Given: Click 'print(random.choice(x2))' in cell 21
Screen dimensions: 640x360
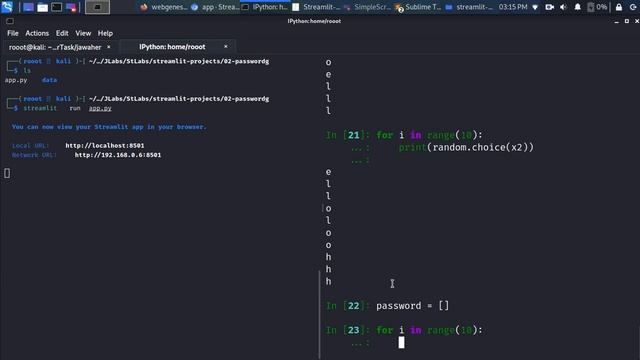Looking at the screenshot, I should [466, 147].
